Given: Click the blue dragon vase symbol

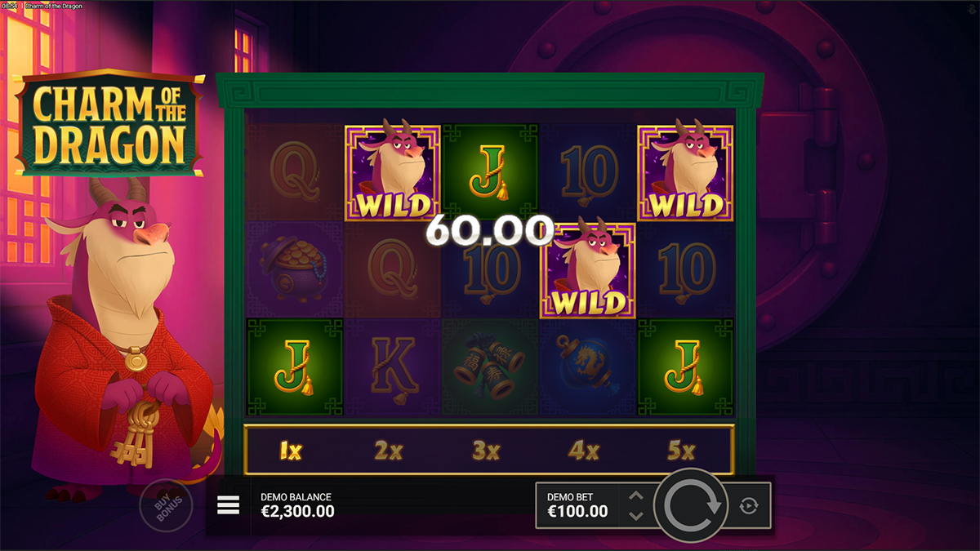Looking at the screenshot, I should pyautogui.click(x=587, y=367).
